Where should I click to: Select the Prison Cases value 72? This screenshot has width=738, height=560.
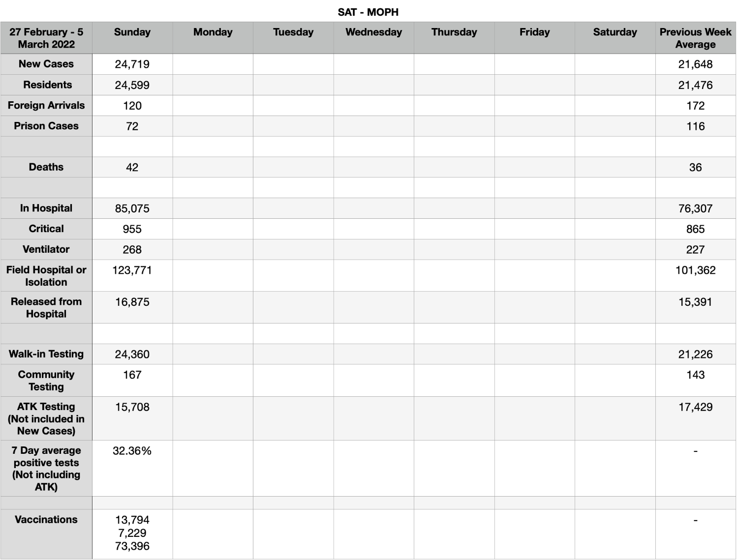click(x=132, y=126)
